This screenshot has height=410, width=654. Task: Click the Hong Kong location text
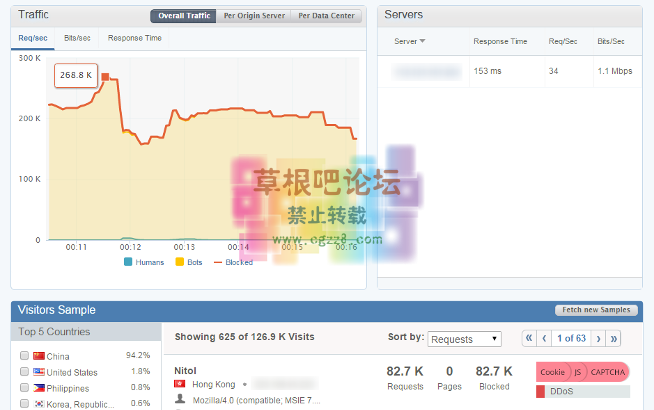click(x=214, y=384)
